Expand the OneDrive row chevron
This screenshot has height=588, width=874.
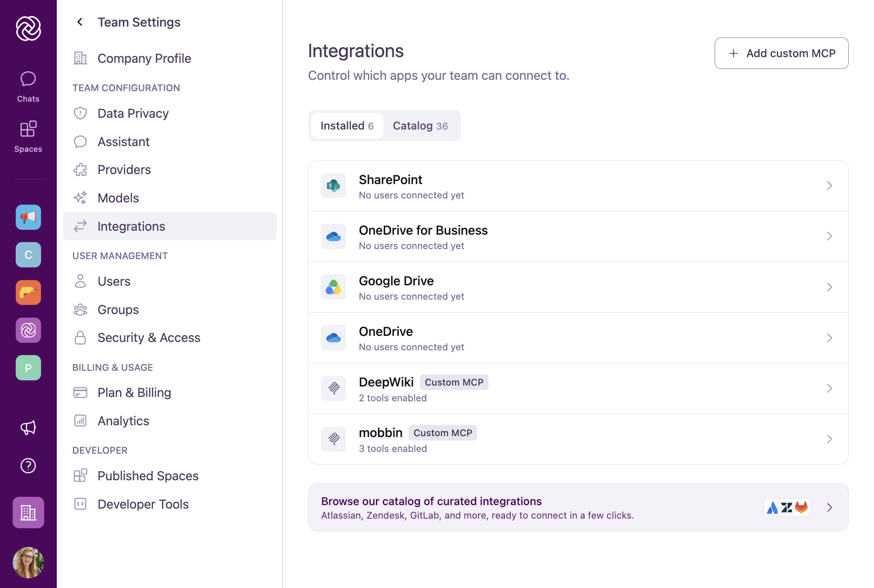coord(829,338)
